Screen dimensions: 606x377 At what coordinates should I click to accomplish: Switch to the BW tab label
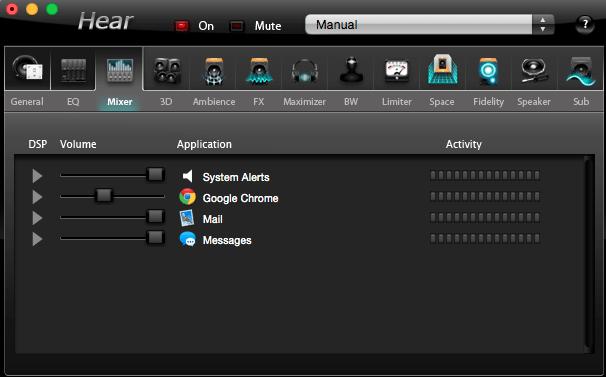pyautogui.click(x=351, y=102)
